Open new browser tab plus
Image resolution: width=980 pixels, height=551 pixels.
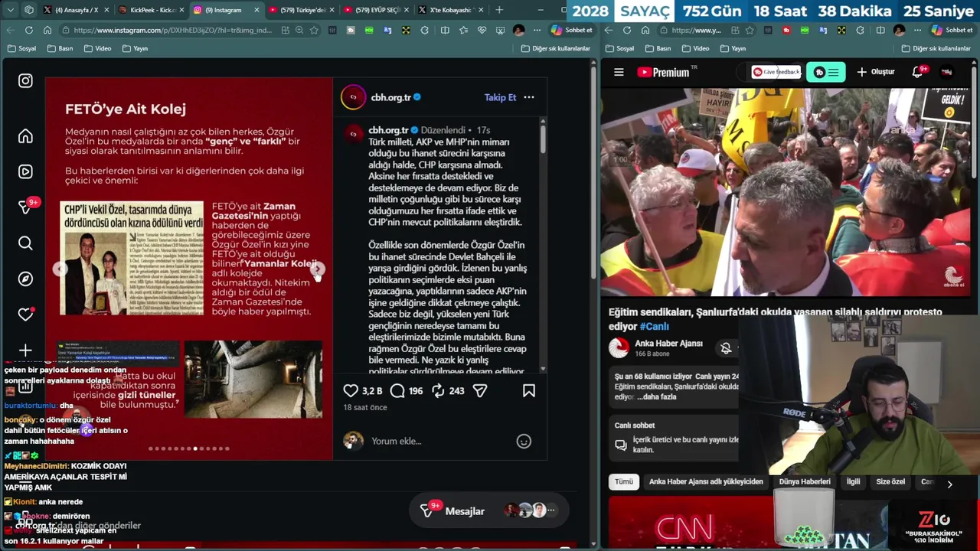[499, 10]
